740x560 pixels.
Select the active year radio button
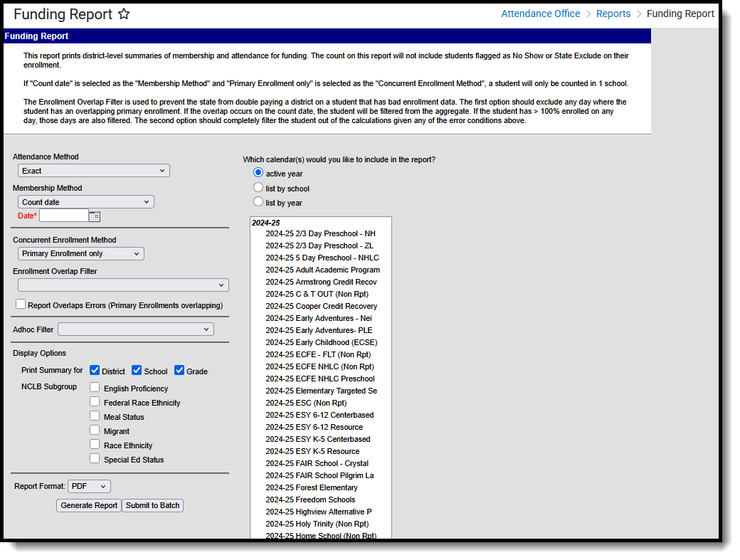[258, 173]
